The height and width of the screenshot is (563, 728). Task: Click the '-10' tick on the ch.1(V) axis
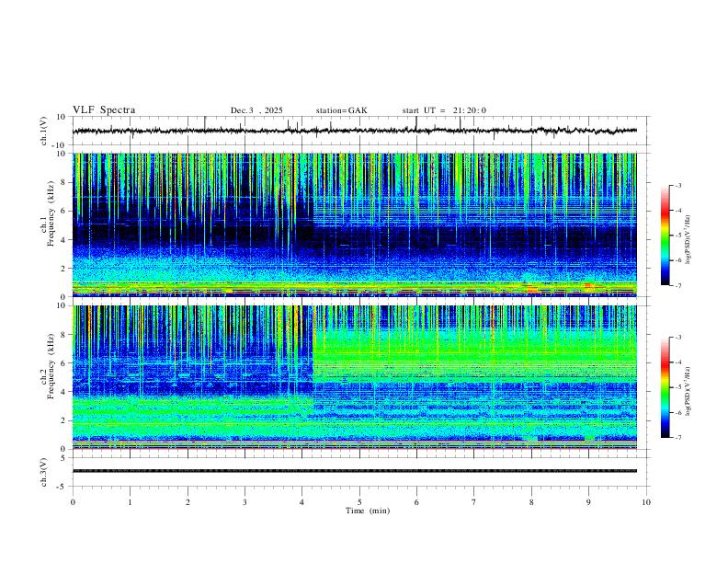60,145
